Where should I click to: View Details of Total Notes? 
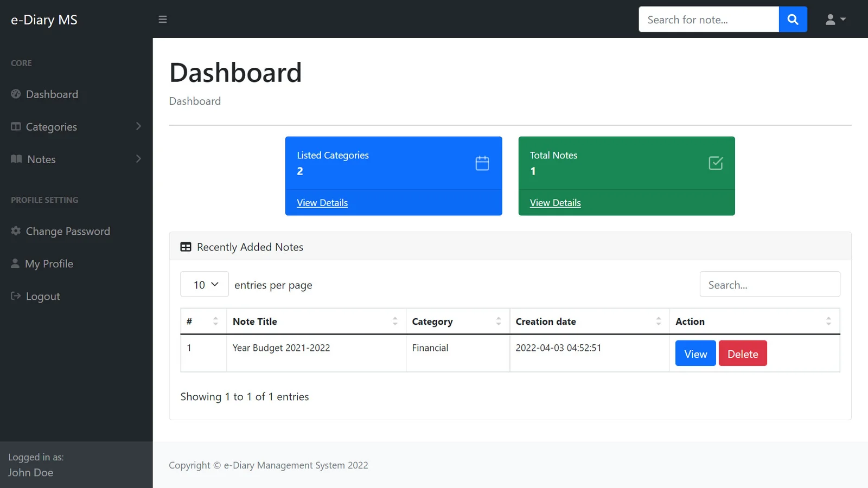555,203
